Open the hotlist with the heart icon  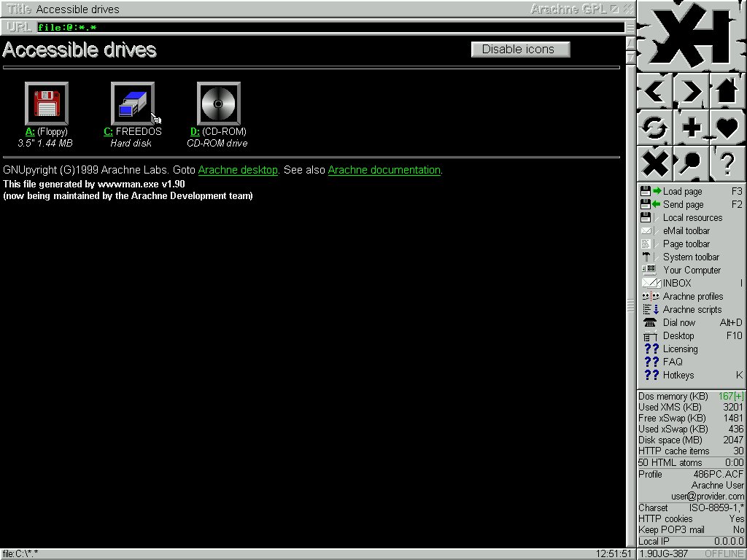(x=727, y=128)
